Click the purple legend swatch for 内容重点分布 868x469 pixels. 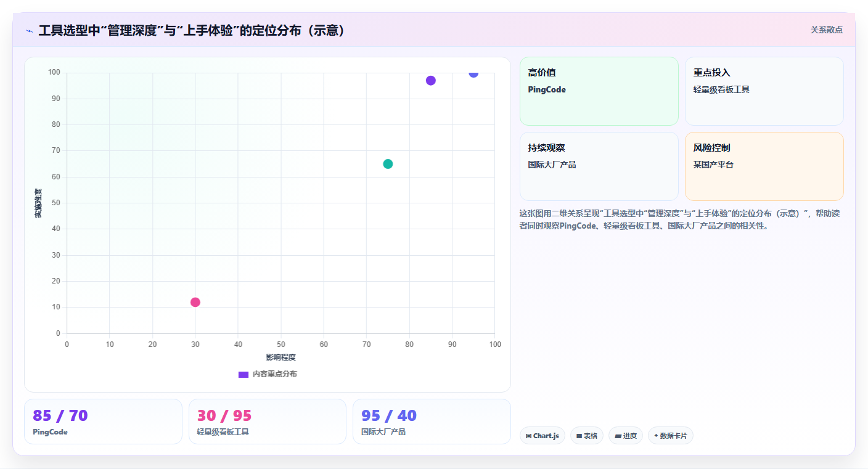(244, 374)
